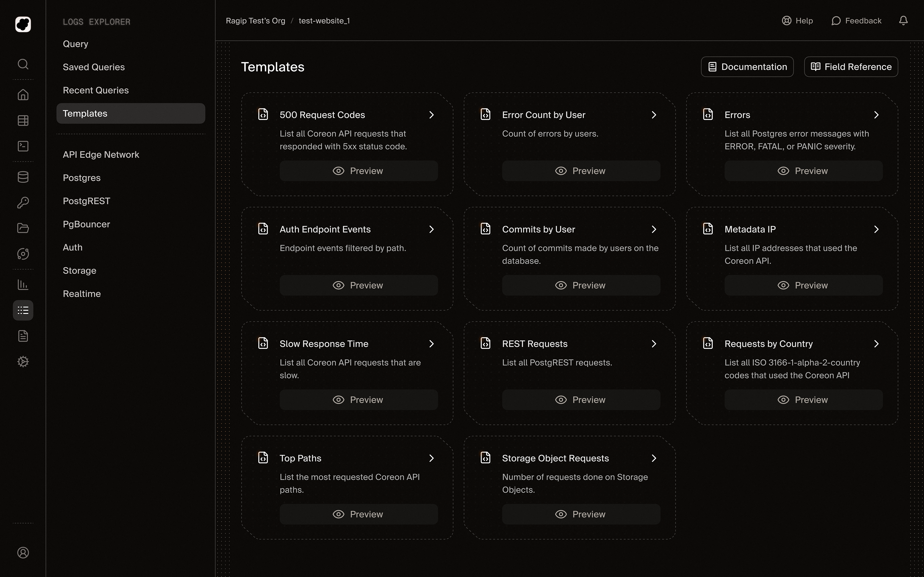Open project settings gear icon

[x=23, y=362]
